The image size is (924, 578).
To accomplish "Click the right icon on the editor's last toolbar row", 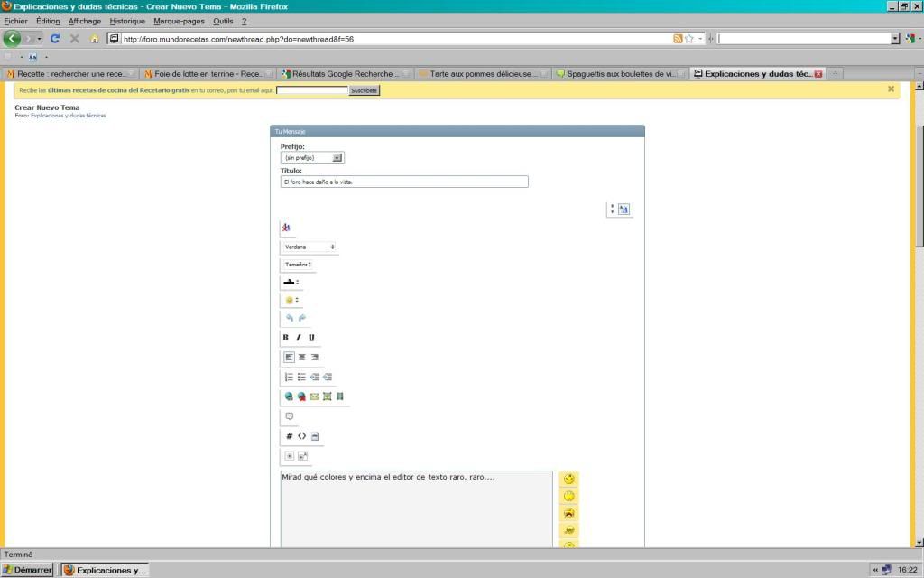I will [302, 456].
